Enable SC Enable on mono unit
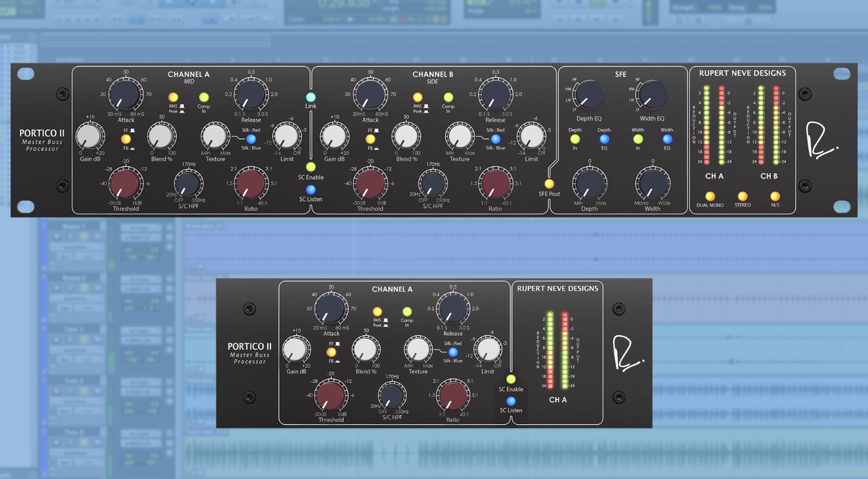 [511, 379]
